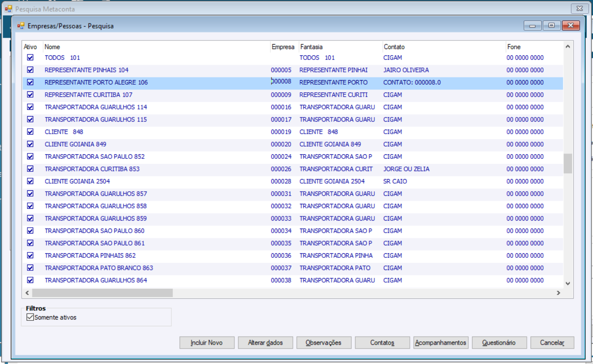Viewport: 593px width, 364px height.
Task: Select row TRANSPORTADORA SAO PAULO 852
Action: (292, 157)
